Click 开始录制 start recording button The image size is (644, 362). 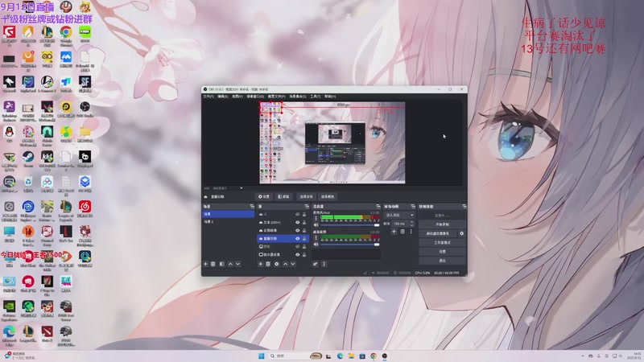(x=442, y=224)
